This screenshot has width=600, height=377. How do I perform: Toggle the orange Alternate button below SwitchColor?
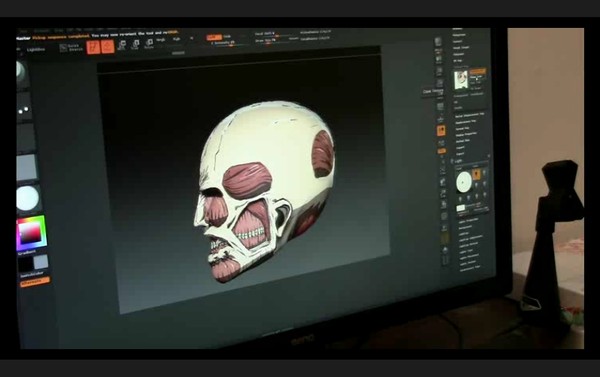[34, 282]
